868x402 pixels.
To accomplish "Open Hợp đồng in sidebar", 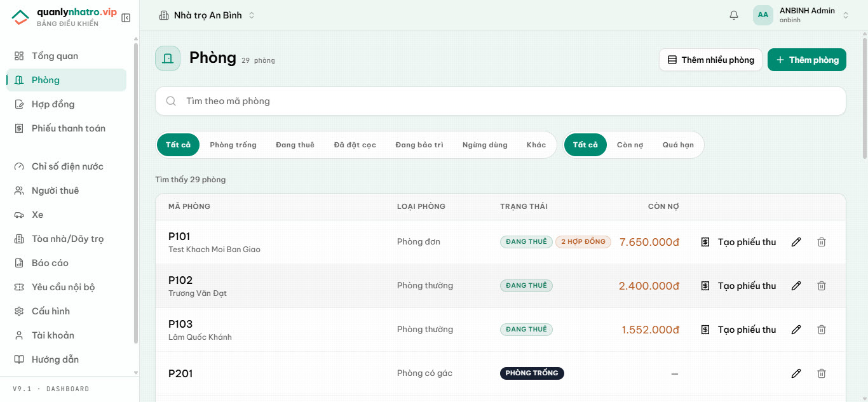I will pyautogui.click(x=67, y=104).
